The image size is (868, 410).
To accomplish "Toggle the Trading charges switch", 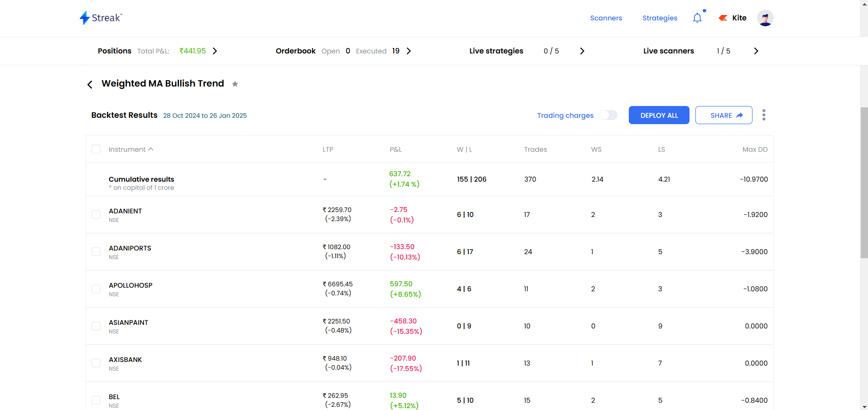I will [608, 115].
